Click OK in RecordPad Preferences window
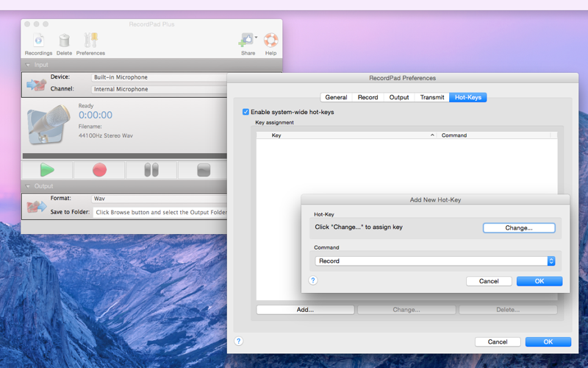This screenshot has width=588, height=368. [x=548, y=342]
